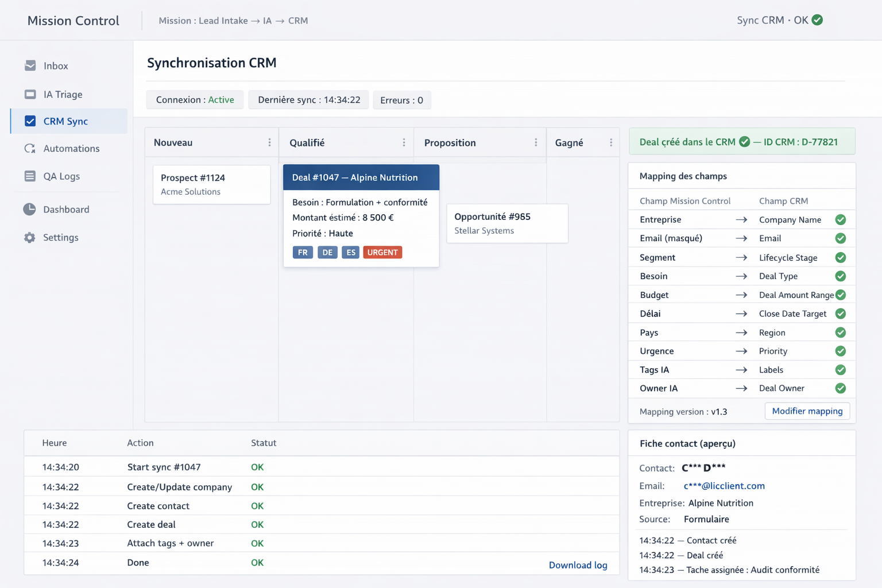Toggle the CRM Sync checkbox icon
This screenshot has width=882, height=588.
click(x=30, y=121)
